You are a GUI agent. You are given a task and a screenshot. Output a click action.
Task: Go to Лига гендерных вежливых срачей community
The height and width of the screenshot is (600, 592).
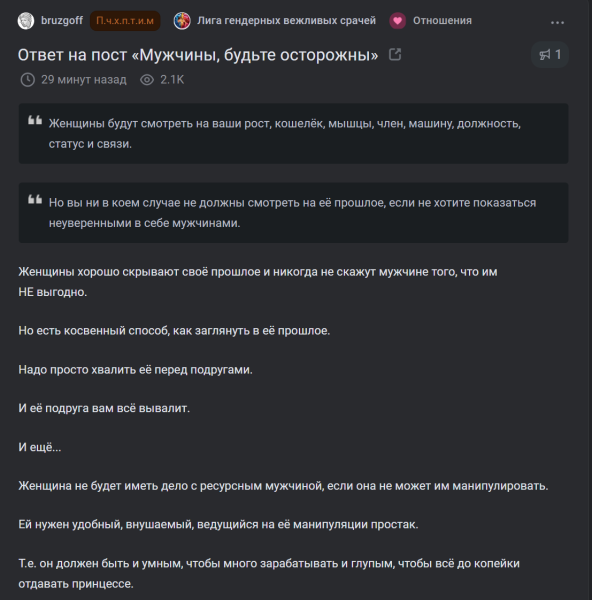tap(286, 21)
